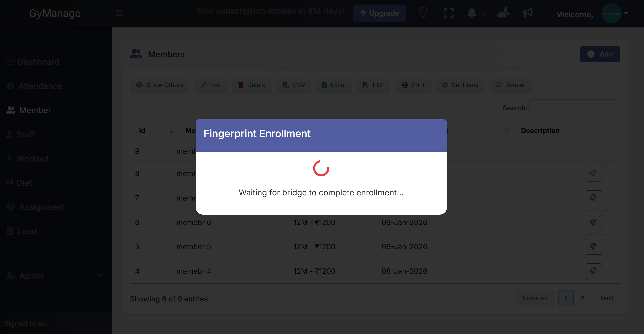Toggle the Id column sort order
644x334 pixels.
click(x=172, y=132)
